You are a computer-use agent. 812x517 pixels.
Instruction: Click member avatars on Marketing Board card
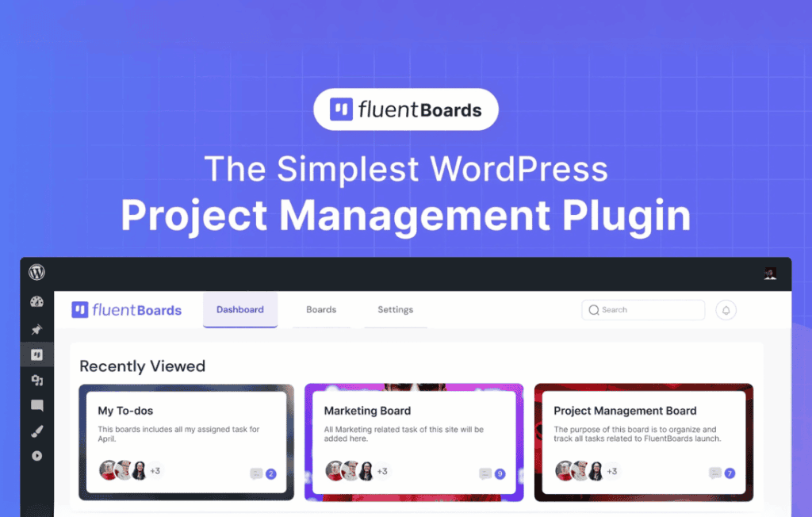click(x=350, y=471)
